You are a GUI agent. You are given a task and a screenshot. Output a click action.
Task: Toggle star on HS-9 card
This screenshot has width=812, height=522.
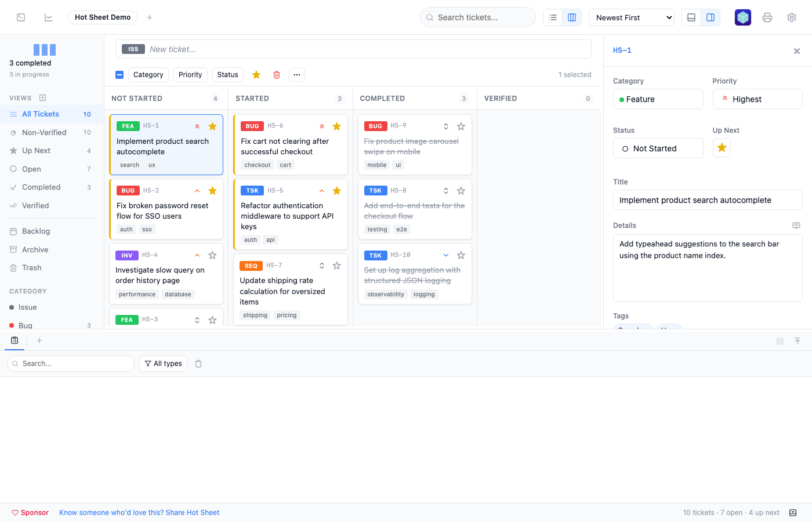(461, 126)
